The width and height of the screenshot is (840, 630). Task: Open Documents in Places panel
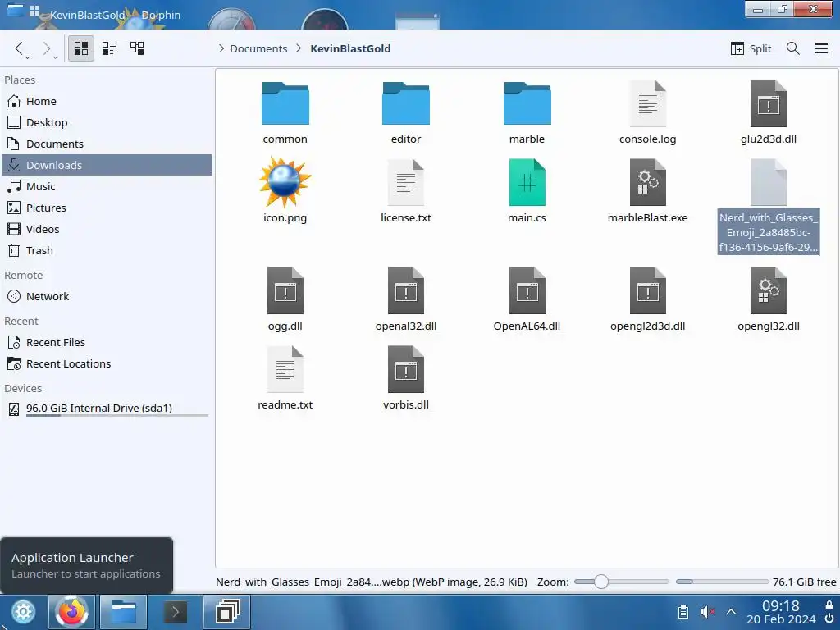107,144
